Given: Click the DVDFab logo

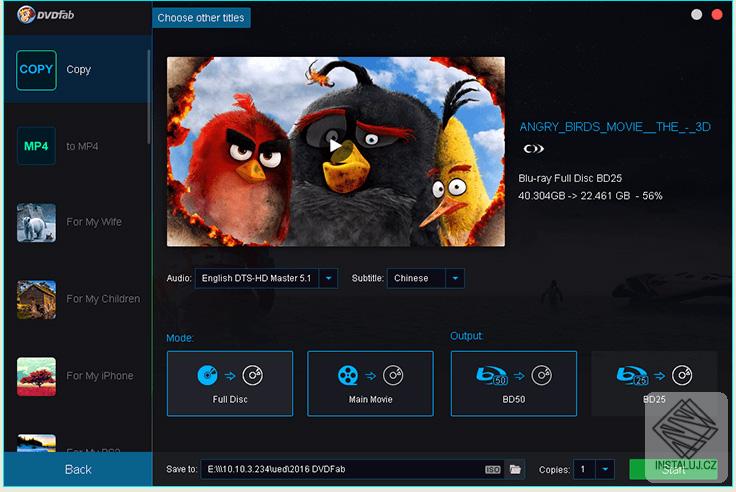Looking at the screenshot, I should coord(46,15).
